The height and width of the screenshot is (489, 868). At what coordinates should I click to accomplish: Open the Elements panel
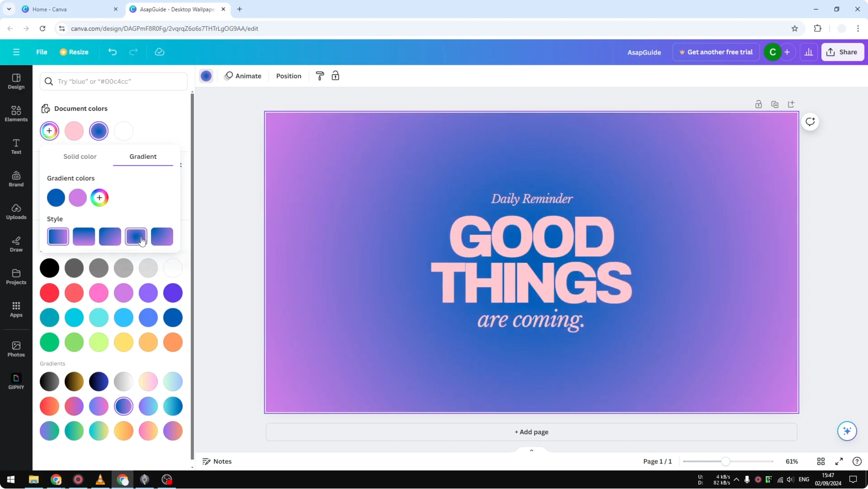tap(16, 114)
